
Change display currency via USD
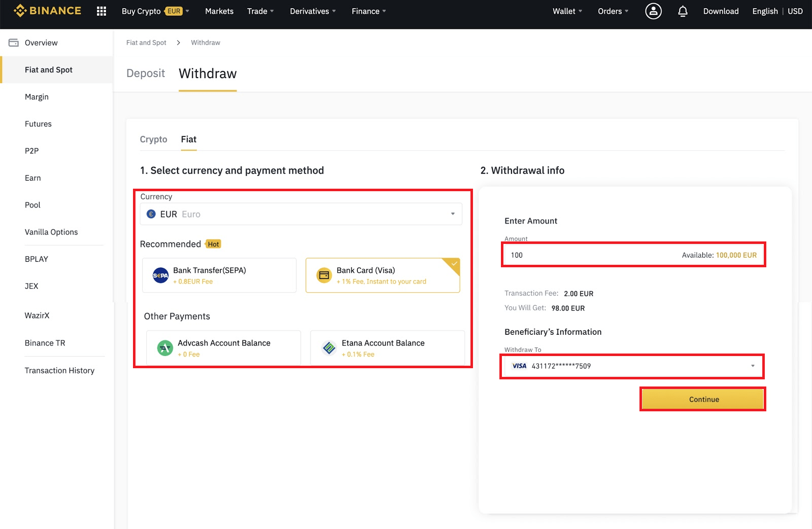pyautogui.click(x=795, y=11)
